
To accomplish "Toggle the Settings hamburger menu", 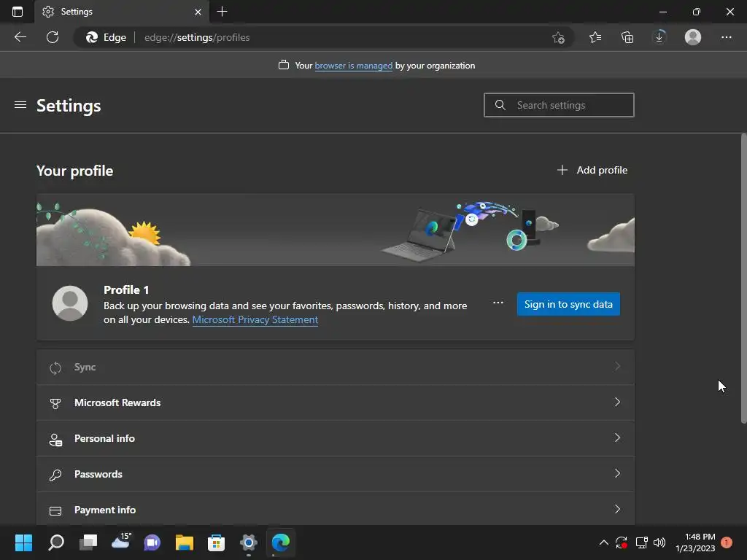I will (x=20, y=105).
